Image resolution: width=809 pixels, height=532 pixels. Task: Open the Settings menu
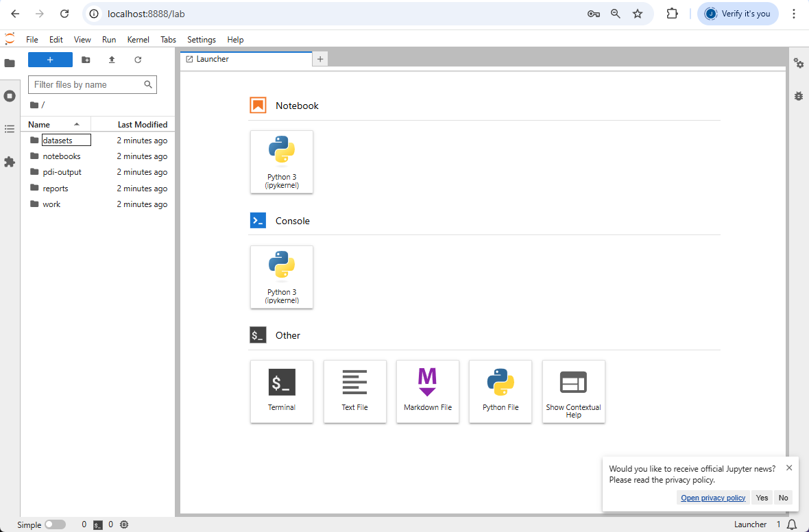[x=201, y=40]
